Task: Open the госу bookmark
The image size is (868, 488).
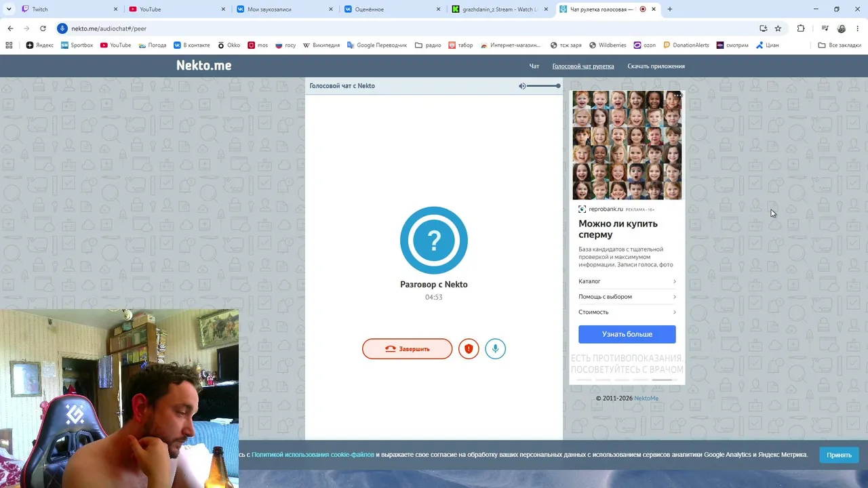Action: 285,45
